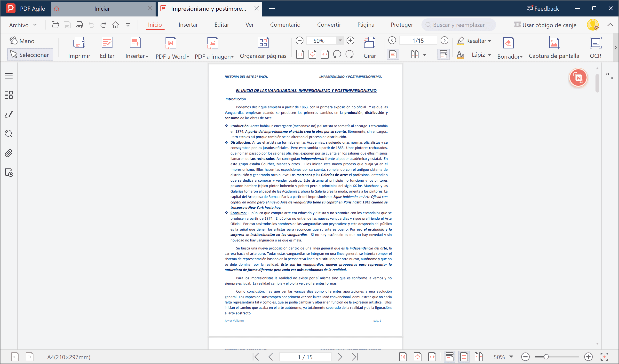Rotate clockwise icon

click(349, 54)
